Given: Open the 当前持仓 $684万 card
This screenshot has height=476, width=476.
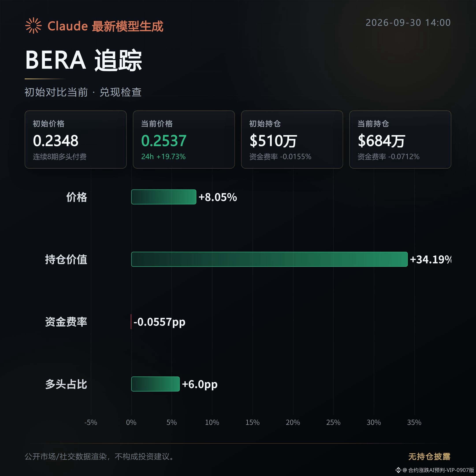Looking at the screenshot, I should (400, 139).
